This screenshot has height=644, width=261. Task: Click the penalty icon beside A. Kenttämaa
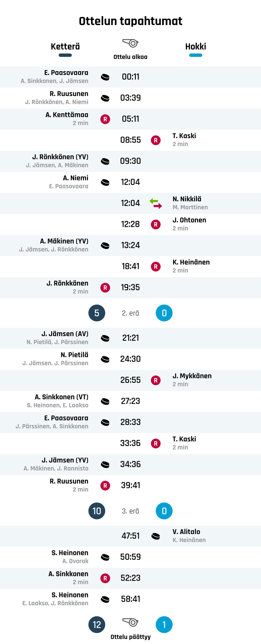105,119
